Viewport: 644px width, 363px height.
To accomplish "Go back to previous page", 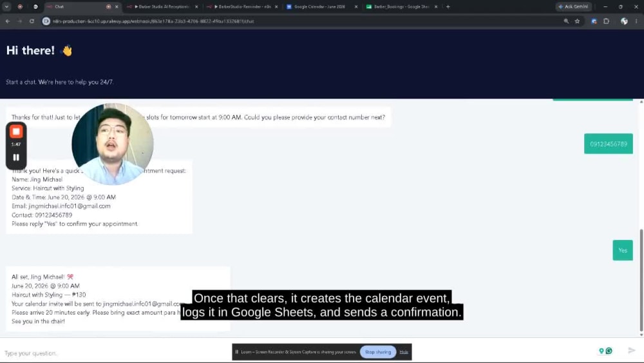I will tap(7, 21).
